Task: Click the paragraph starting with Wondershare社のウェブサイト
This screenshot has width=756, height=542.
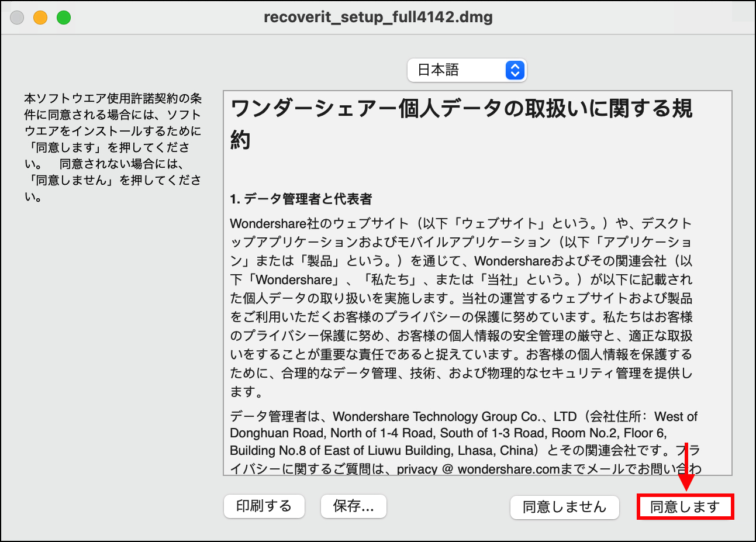Action: (461, 308)
